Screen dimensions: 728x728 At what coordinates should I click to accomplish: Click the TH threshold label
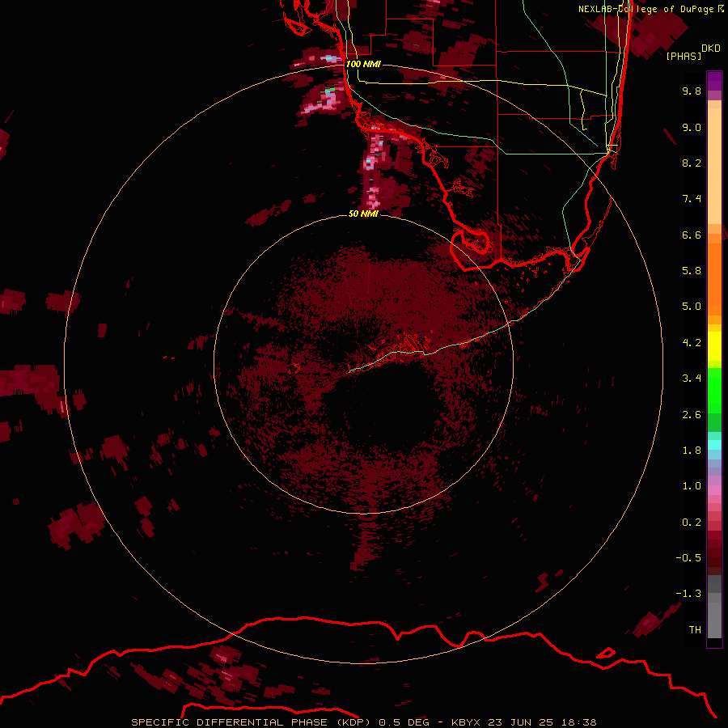695,630
